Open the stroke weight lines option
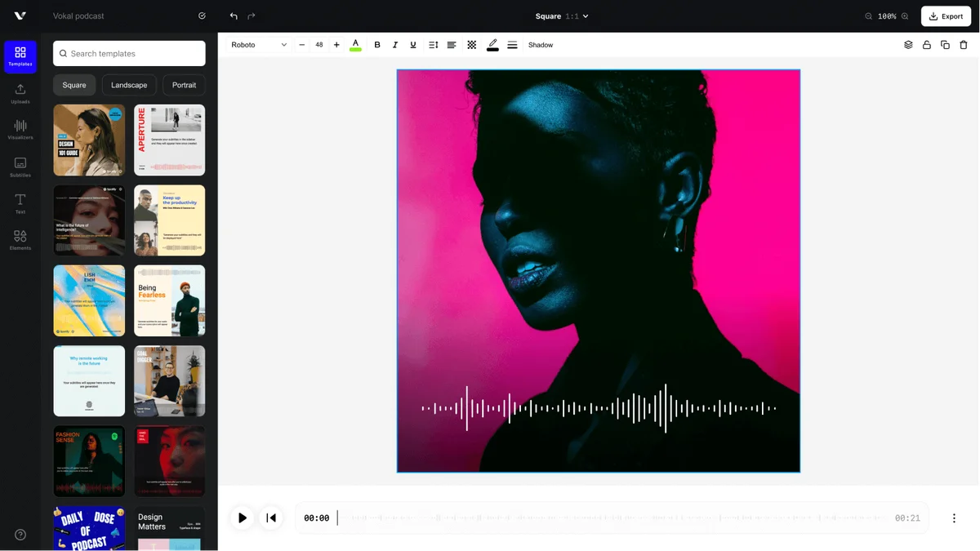This screenshot has width=980, height=551. 512,45
